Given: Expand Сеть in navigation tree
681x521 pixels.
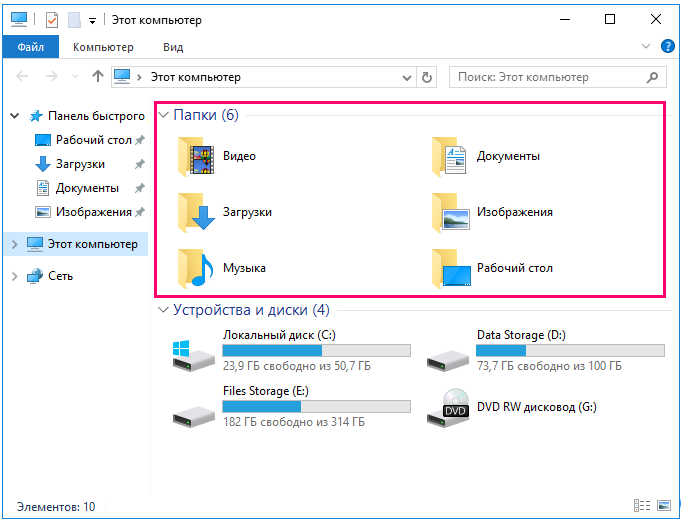Looking at the screenshot, I should click(14, 276).
